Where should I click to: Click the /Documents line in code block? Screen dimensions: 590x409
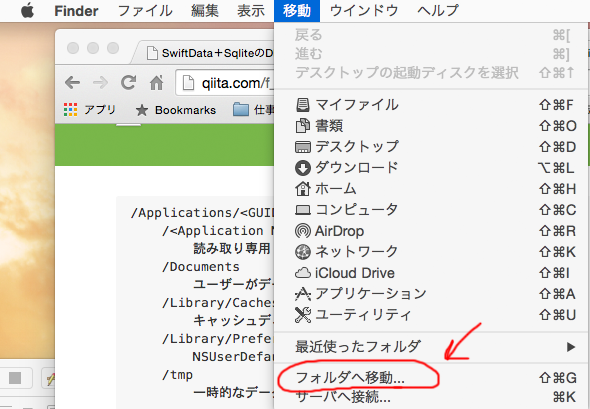pyautogui.click(x=201, y=267)
